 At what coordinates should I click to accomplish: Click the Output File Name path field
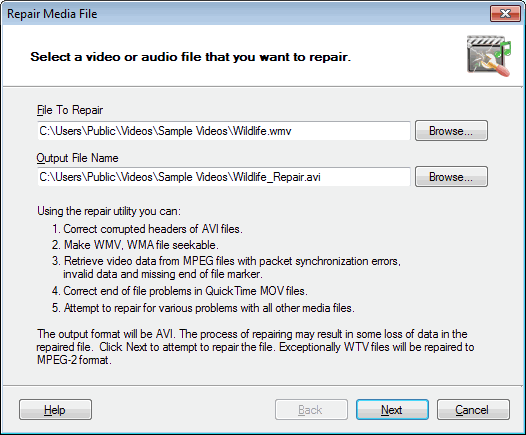coord(224,177)
